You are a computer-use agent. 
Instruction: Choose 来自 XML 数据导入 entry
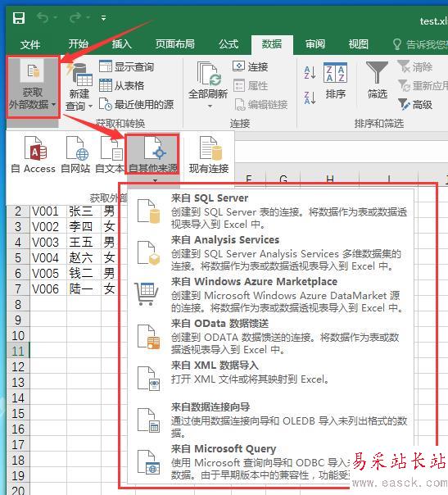pos(271,378)
